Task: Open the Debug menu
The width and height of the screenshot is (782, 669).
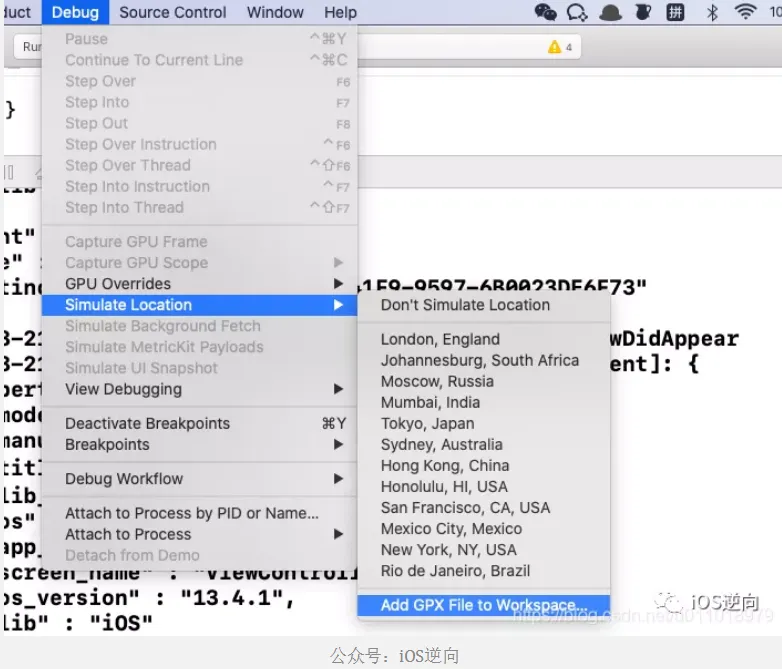Action: point(75,12)
